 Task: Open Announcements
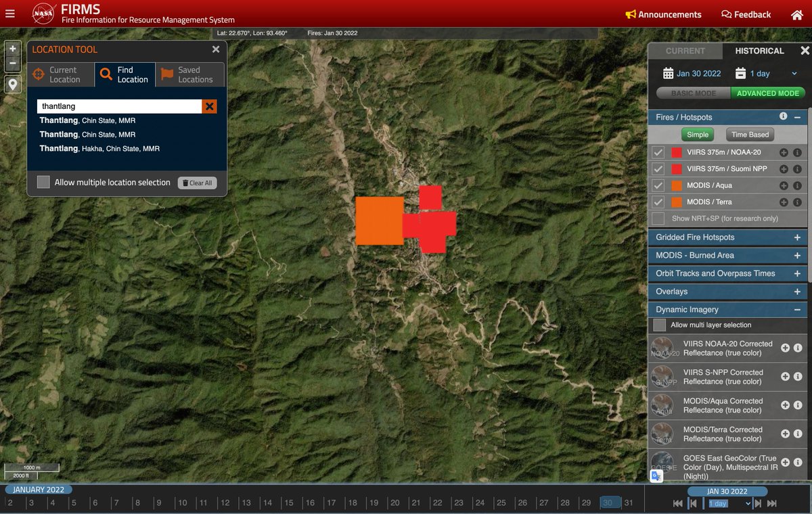click(x=663, y=14)
